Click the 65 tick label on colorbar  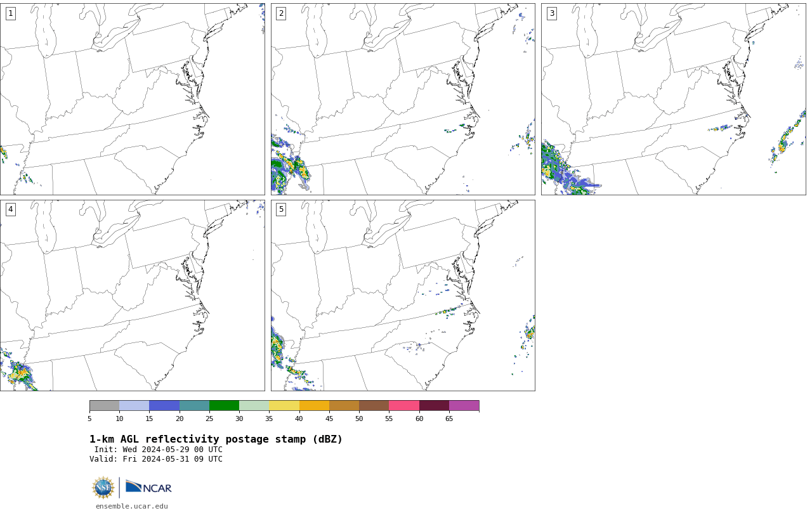pyautogui.click(x=449, y=419)
